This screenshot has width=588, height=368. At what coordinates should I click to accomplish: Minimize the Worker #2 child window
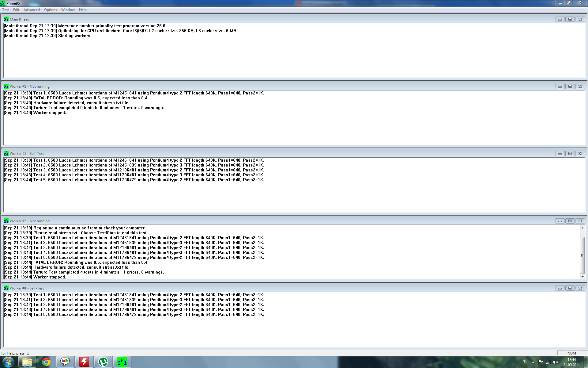tap(560, 153)
